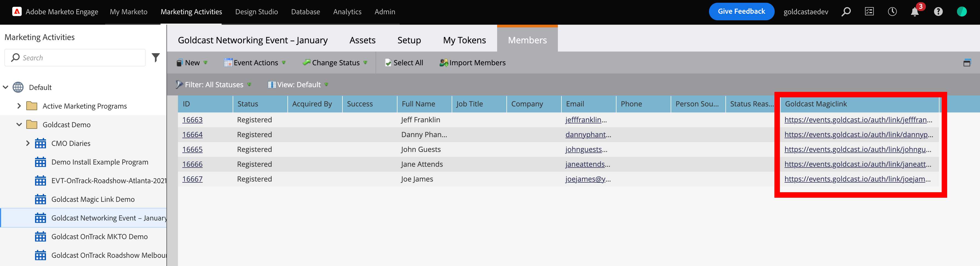This screenshot has width=980, height=266.
Task: Click the Marketing Activities search field
Action: coord(75,58)
